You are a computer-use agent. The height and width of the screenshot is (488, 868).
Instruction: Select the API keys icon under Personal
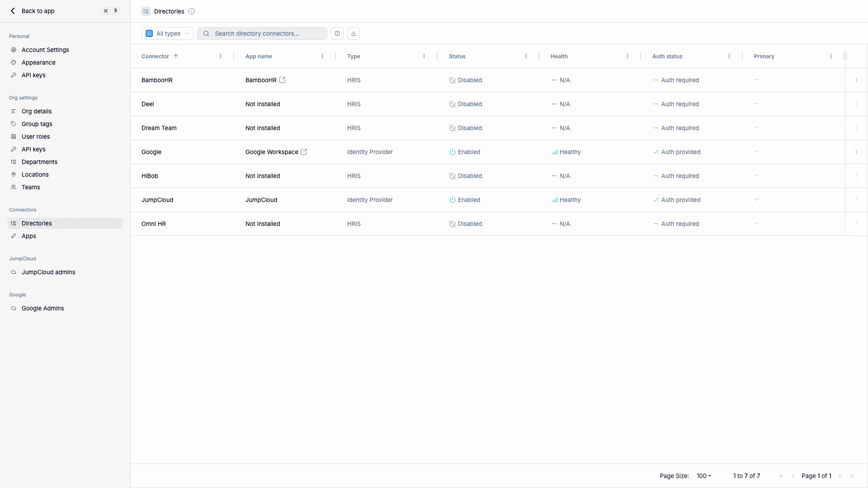pyautogui.click(x=14, y=75)
